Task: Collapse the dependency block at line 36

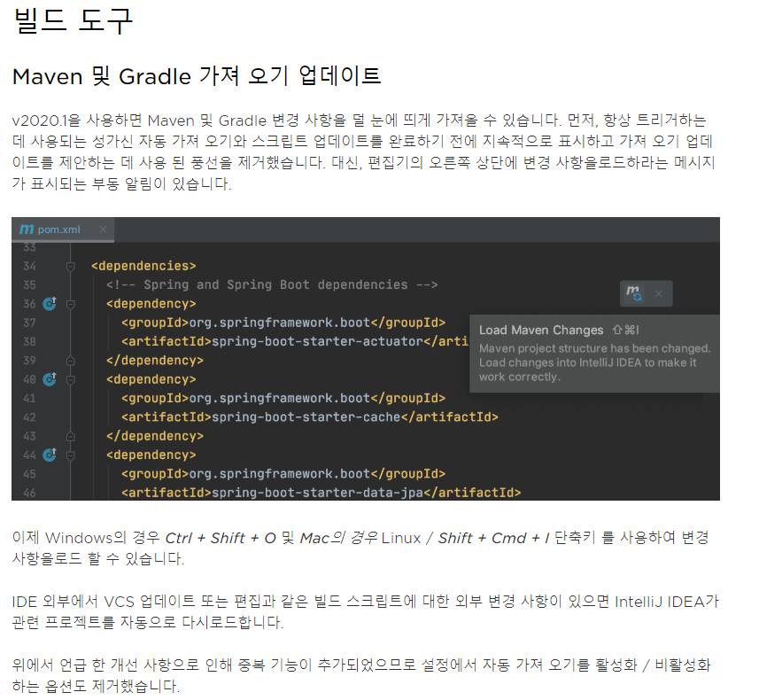Action: (x=71, y=304)
